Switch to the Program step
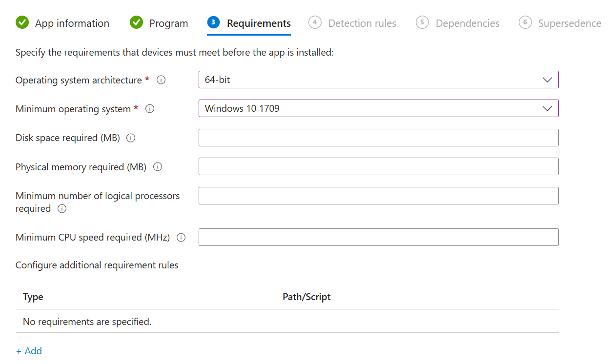This screenshot has width=610, height=364. [168, 23]
